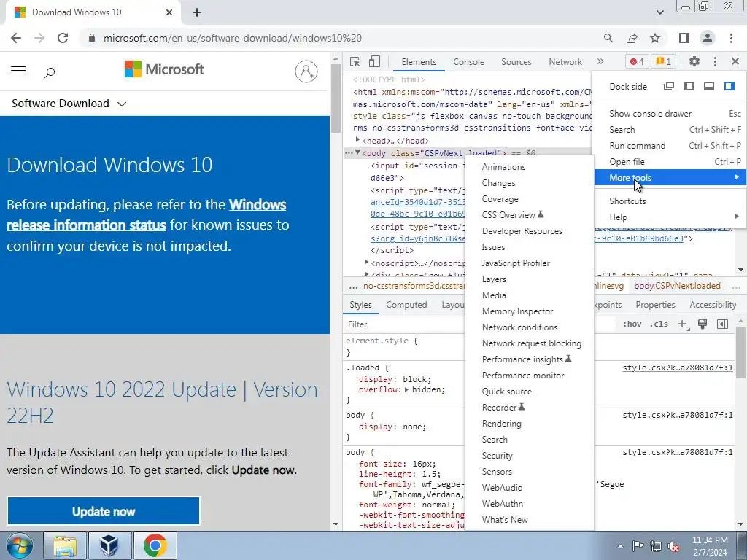Reload the page in Chrome

[63, 38]
